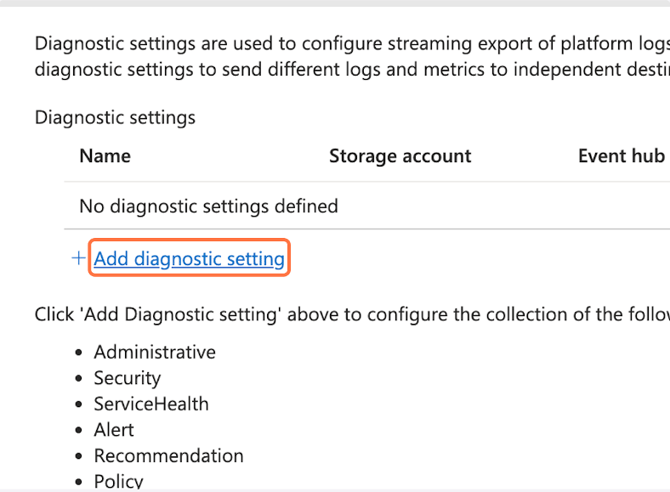Select the Storage account column header
This screenshot has height=492, width=670.
pos(400,156)
